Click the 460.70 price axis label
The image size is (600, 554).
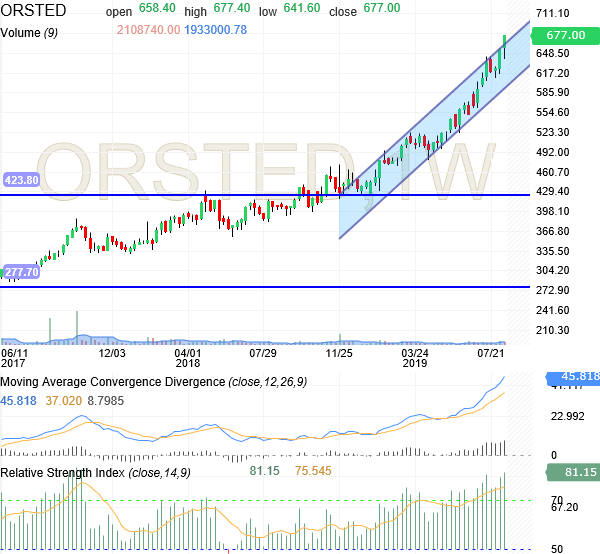coord(553,172)
